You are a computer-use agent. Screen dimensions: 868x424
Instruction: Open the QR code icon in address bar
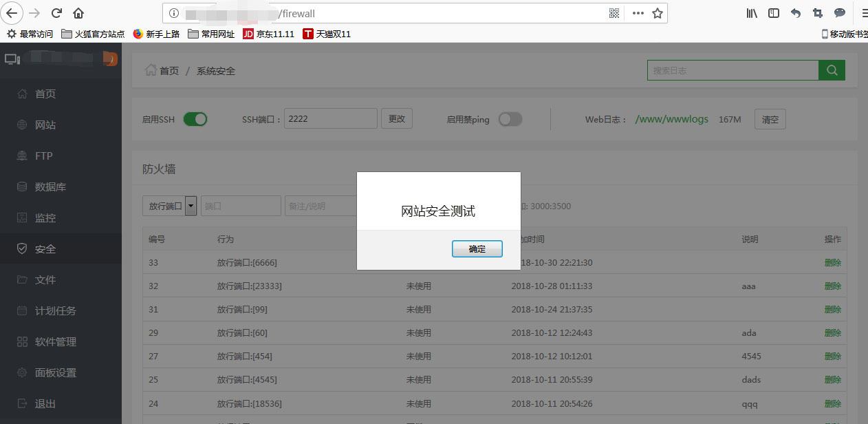pos(614,13)
